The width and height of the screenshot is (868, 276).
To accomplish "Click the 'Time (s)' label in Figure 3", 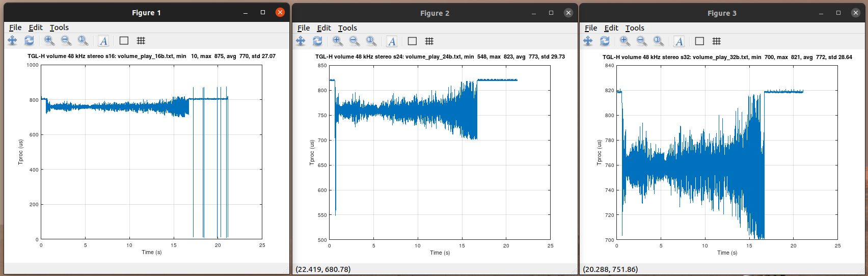I will coord(727,253).
